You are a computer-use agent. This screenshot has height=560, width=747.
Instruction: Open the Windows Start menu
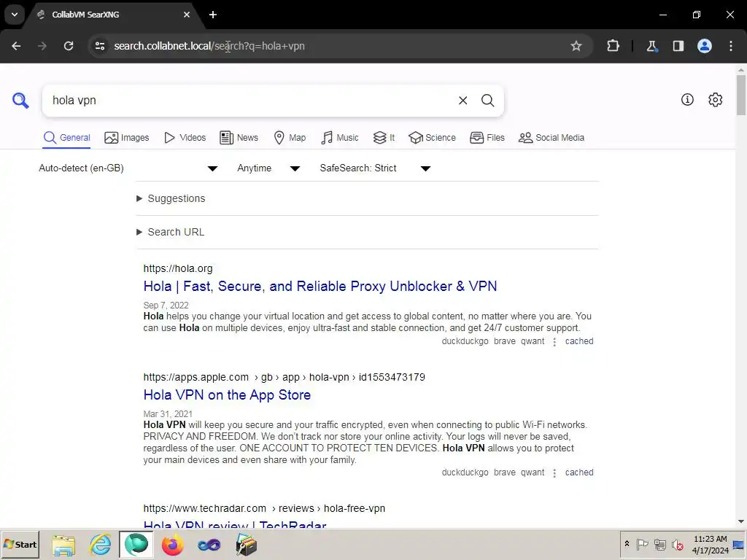coord(20,545)
